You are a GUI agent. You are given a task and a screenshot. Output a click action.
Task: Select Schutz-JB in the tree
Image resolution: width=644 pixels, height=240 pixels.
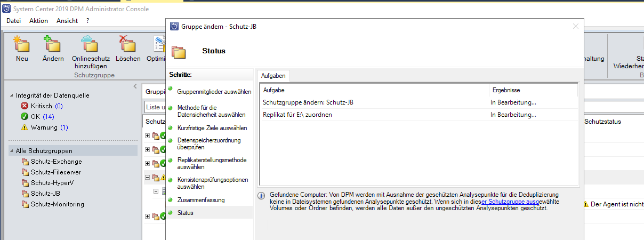pos(45,194)
